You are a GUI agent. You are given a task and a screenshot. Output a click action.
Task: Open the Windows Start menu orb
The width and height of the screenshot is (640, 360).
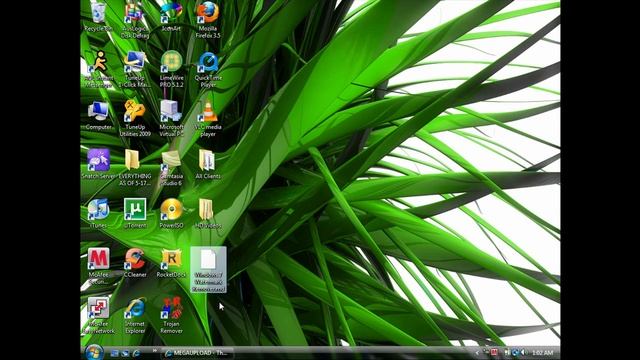pos(94,352)
